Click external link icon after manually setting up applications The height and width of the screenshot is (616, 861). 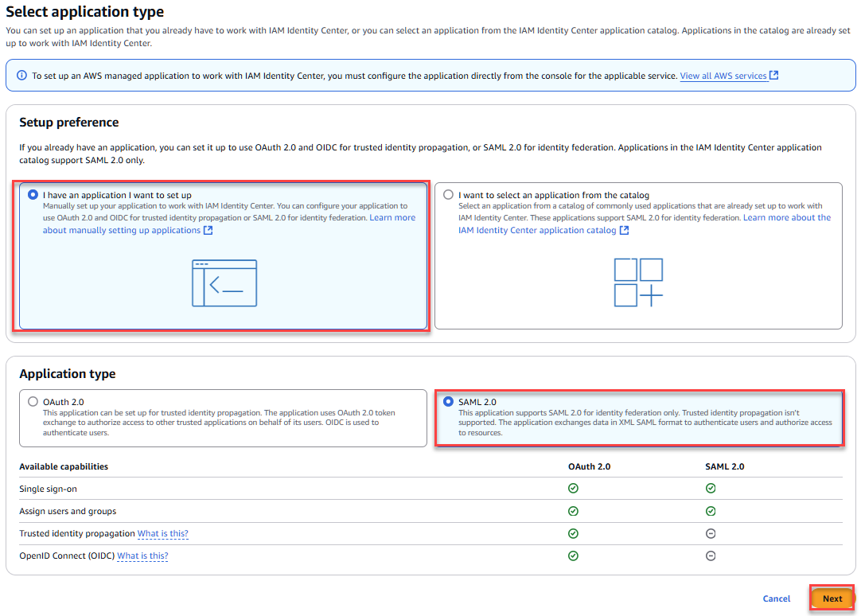pyautogui.click(x=208, y=231)
